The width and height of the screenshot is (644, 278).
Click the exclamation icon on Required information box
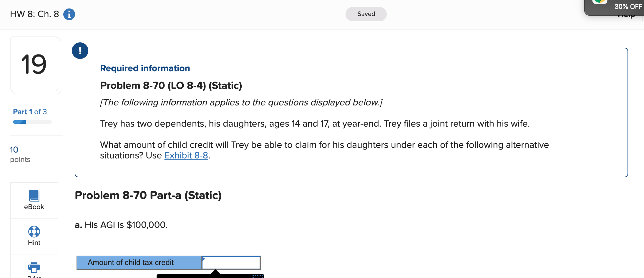[x=80, y=50]
